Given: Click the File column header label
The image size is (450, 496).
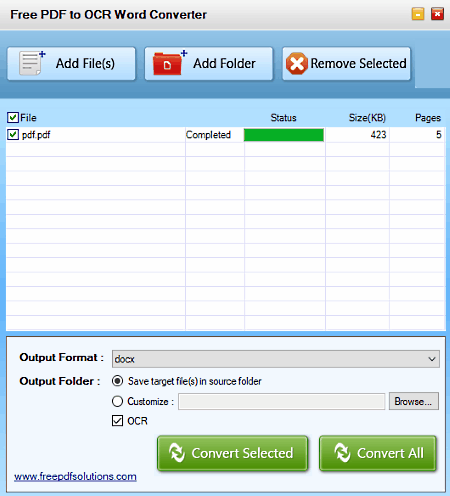Looking at the screenshot, I should (x=28, y=118).
